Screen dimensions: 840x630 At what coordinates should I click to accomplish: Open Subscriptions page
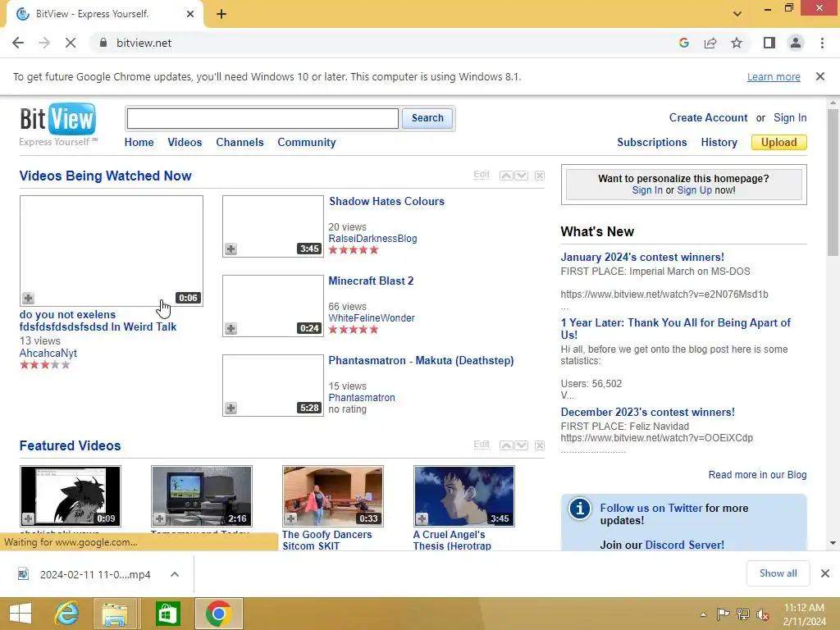[652, 142]
